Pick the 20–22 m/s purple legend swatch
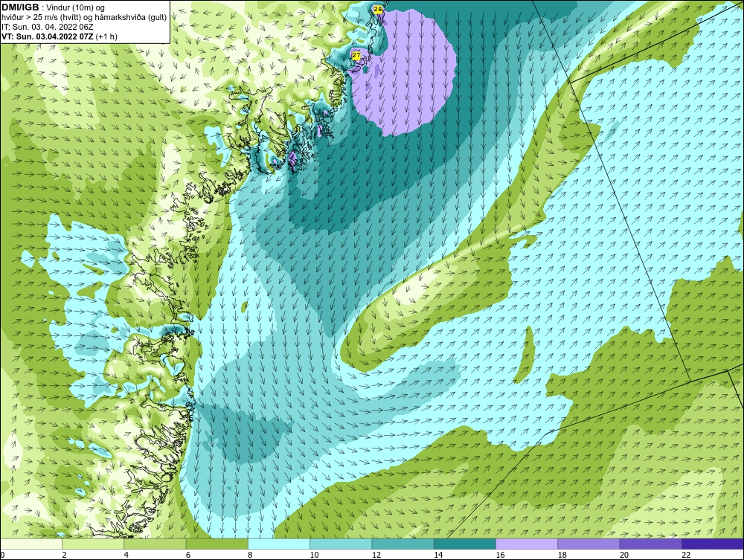The image size is (744, 560). pyautogui.click(x=650, y=544)
